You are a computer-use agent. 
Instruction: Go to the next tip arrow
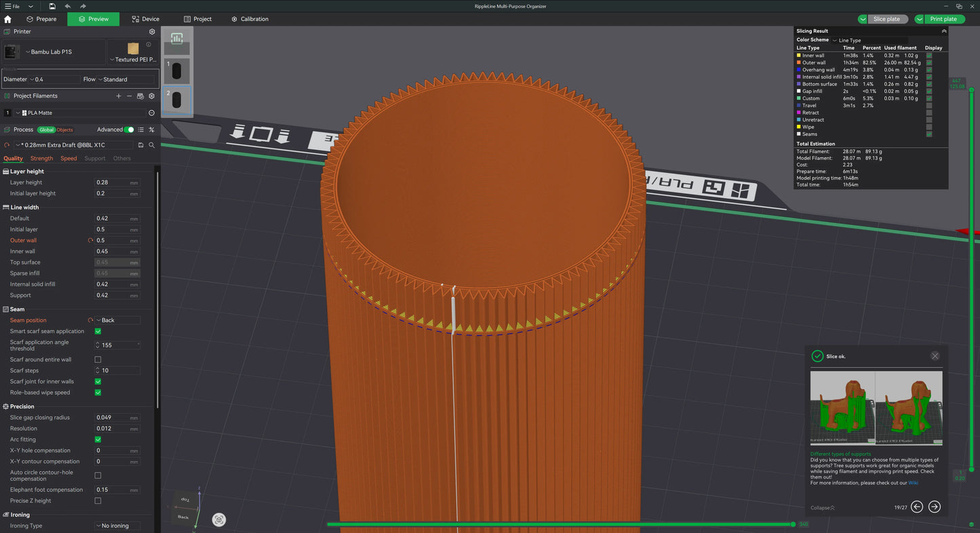(x=934, y=507)
